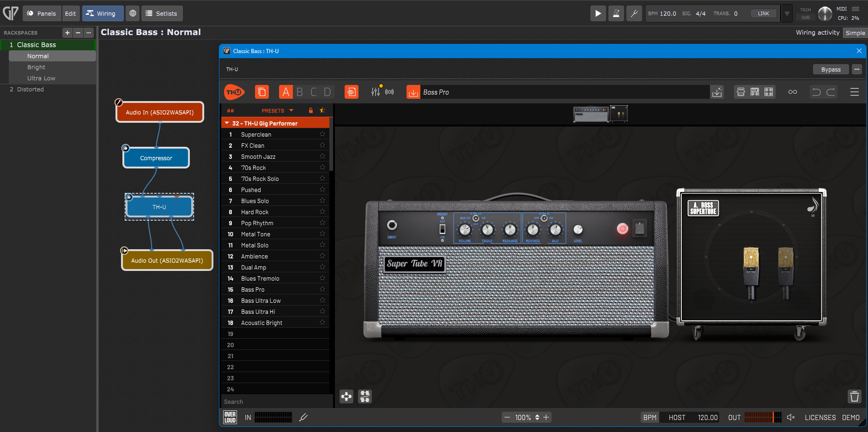868x432 pixels.
Task: Open LICENSES
Action: [x=820, y=417]
